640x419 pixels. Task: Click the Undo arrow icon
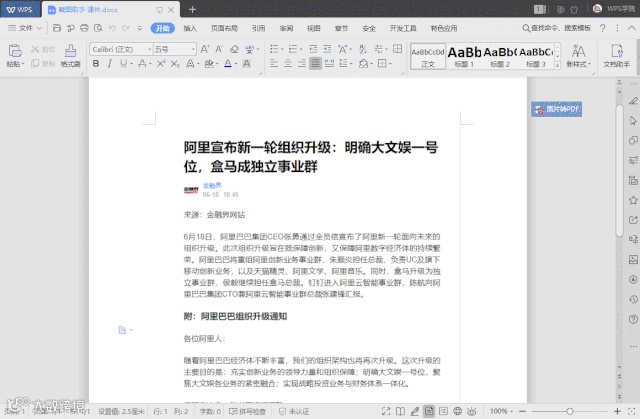[x=112, y=28]
